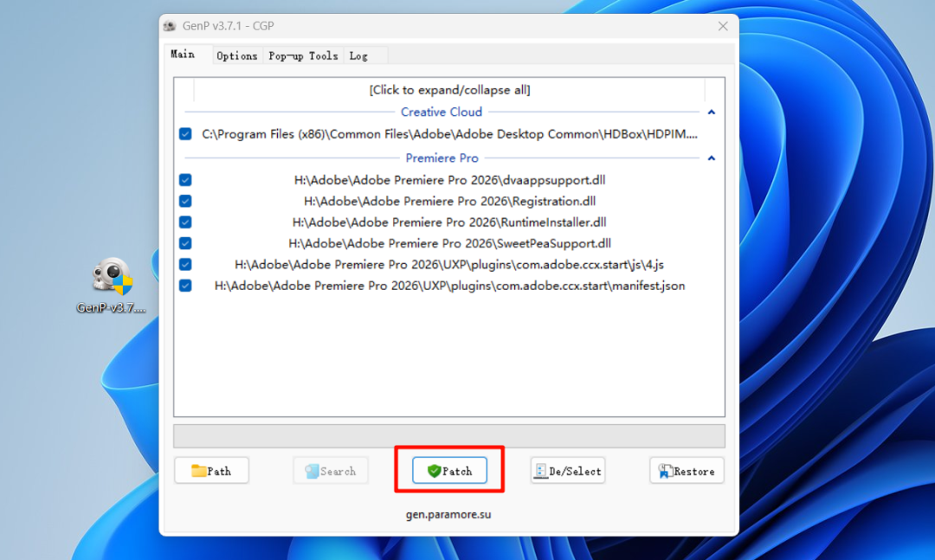Open the Pop-up Tools tab

pos(303,56)
